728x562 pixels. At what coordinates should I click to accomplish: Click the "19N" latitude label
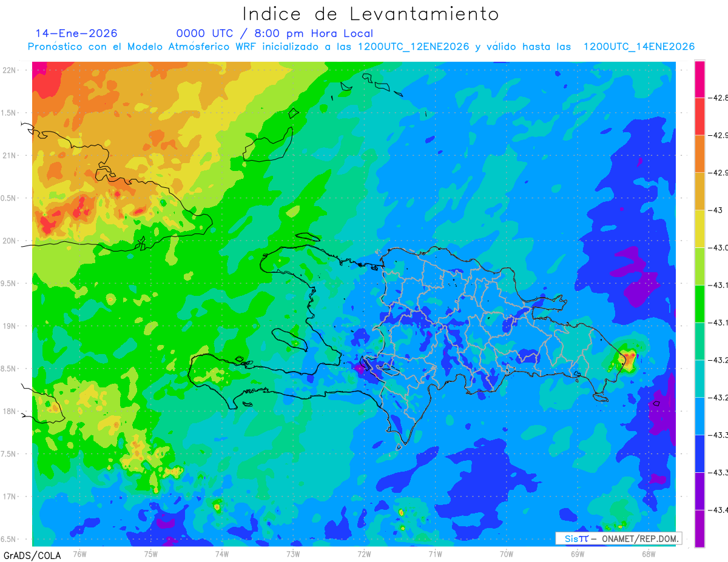[x=10, y=326]
